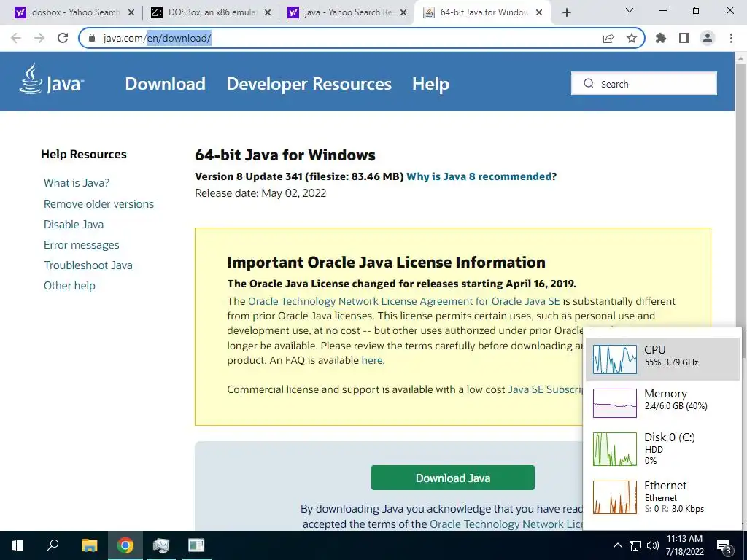Open Windows taskbar search
Viewport: 747px width, 560px height.
[x=53, y=545]
